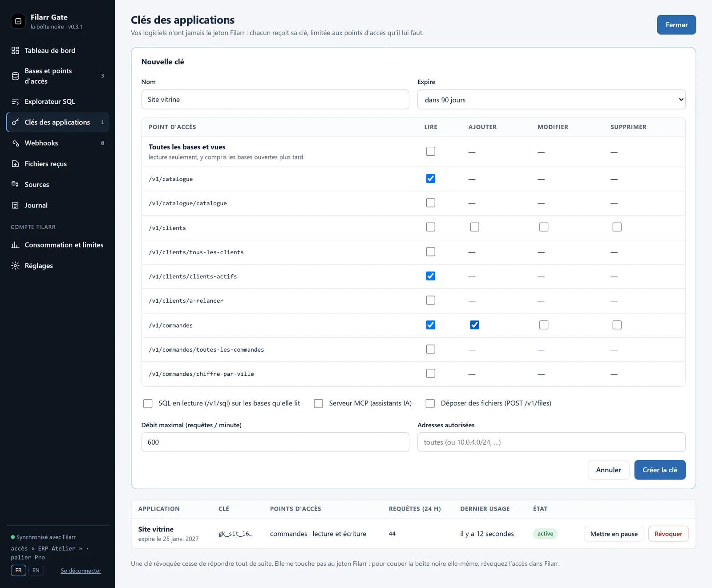Uncheck Ajouter for /v1/commandes
Screen dimensions: 712x588
click(474, 325)
